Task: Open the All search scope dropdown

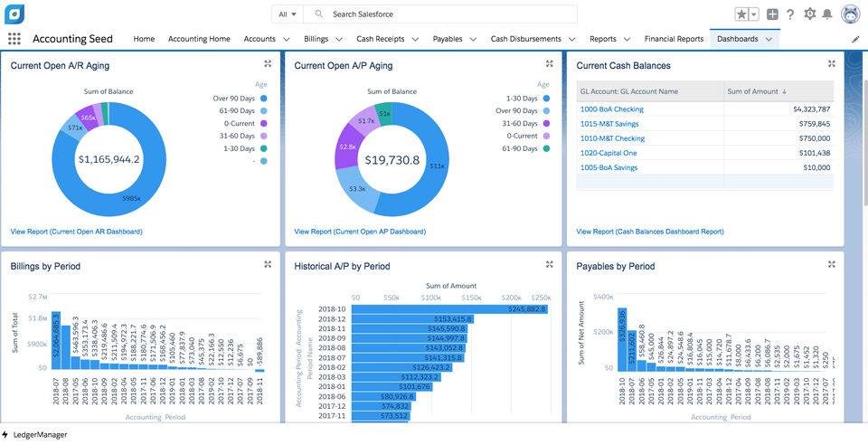Action: [x=288, y=14]
